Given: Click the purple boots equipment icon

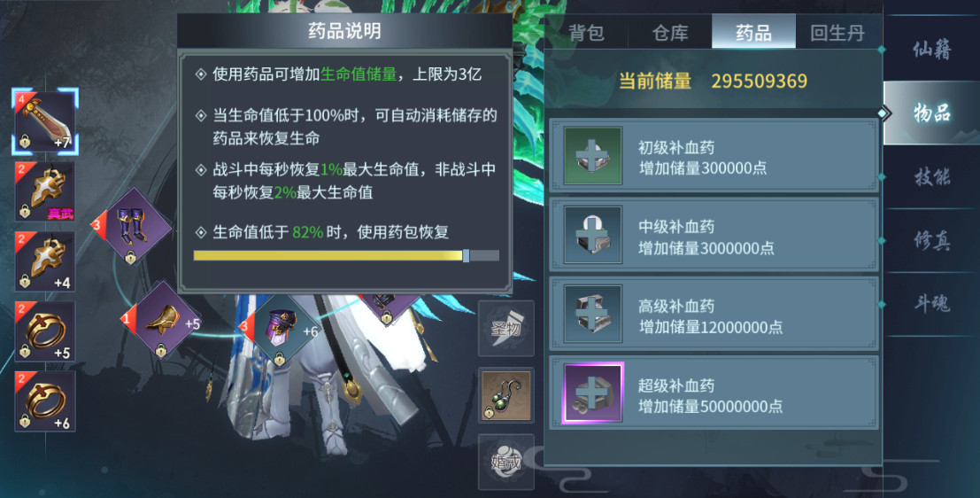Looking at the screenshot, I should point(131,227).
